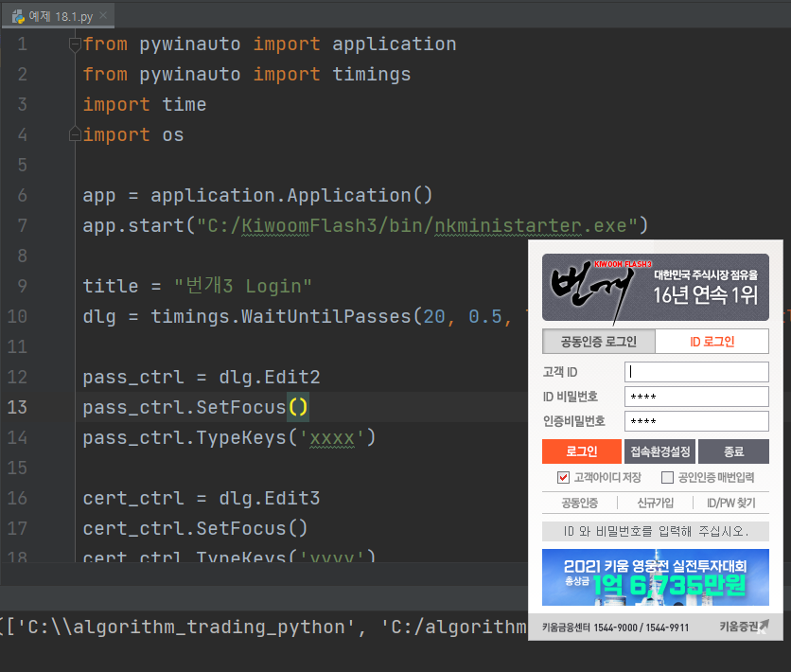Click the 'ID 와 비밀번호를 입력해 주십시오.' status message

coord(656,531)
